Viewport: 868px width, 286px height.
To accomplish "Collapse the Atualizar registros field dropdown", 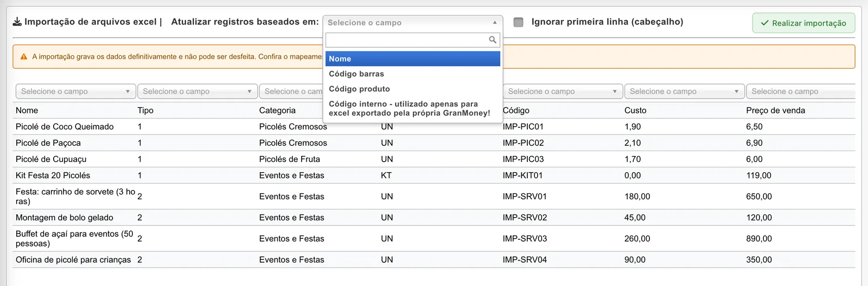I will coord(413,23).
